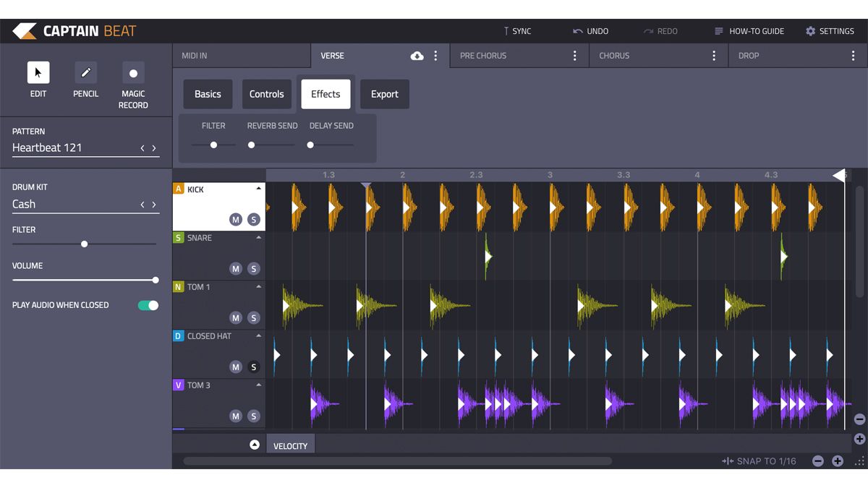Viewport: 868px width, 488px height.
Task: Expand Snare track instrument dropdown arrow
Action: click(x=258, y=238)
